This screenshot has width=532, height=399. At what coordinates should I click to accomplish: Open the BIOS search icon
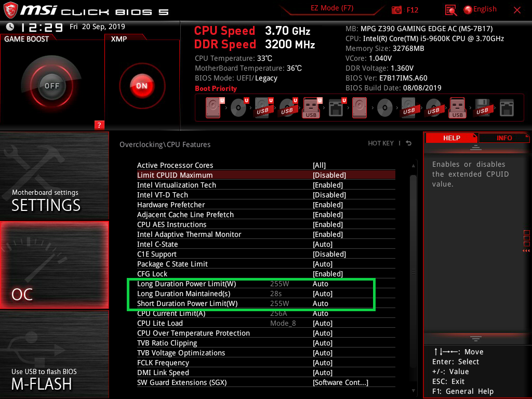[450, 10]
